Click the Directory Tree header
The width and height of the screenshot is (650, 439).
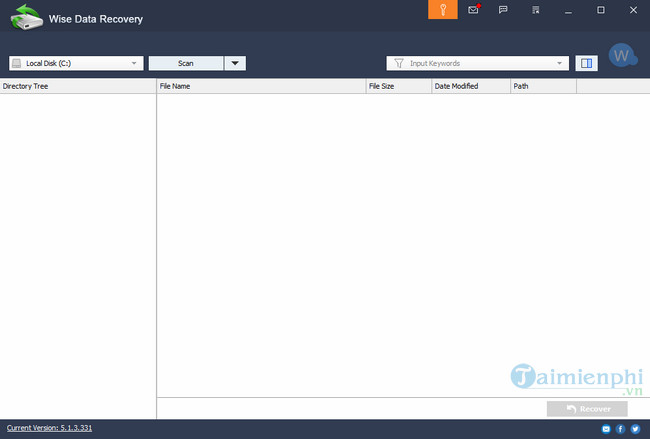pos(78,86)
